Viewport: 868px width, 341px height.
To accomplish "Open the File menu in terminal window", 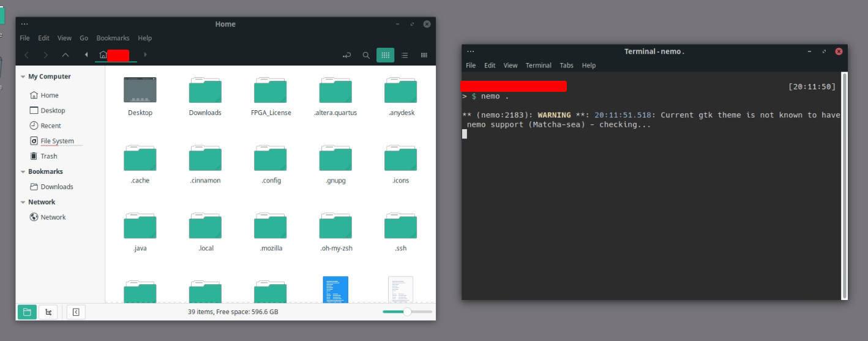I will (471, 66).
